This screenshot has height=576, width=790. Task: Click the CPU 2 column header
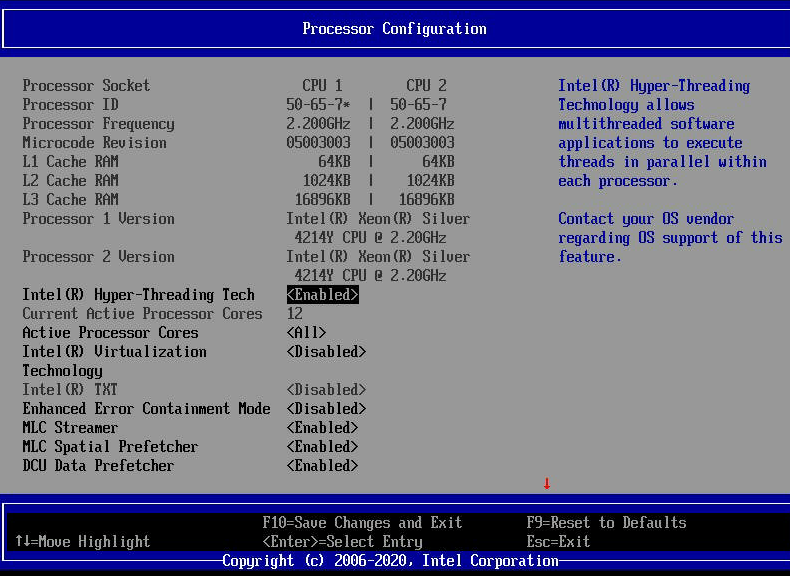[x=427, y=85]
